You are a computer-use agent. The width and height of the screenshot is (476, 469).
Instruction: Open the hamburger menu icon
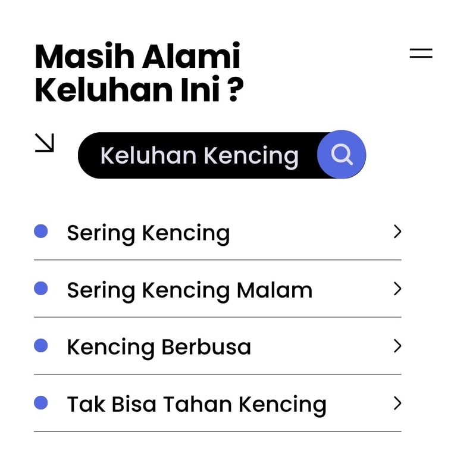click(421, 53)
